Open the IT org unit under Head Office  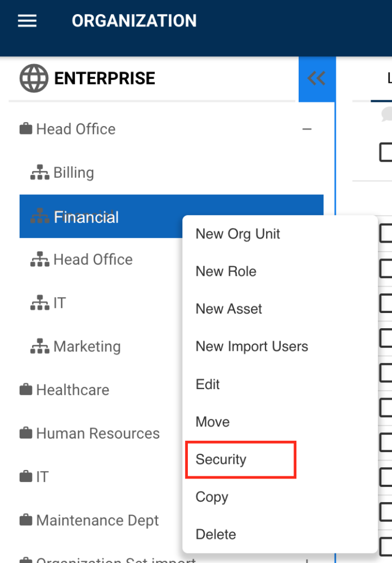coord(59,303)
